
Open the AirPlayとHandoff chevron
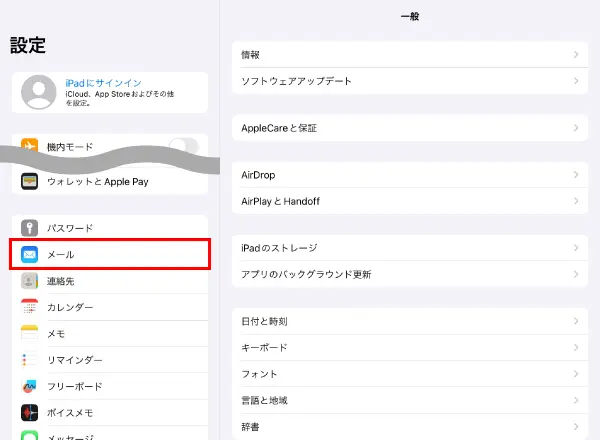(576, 201)
